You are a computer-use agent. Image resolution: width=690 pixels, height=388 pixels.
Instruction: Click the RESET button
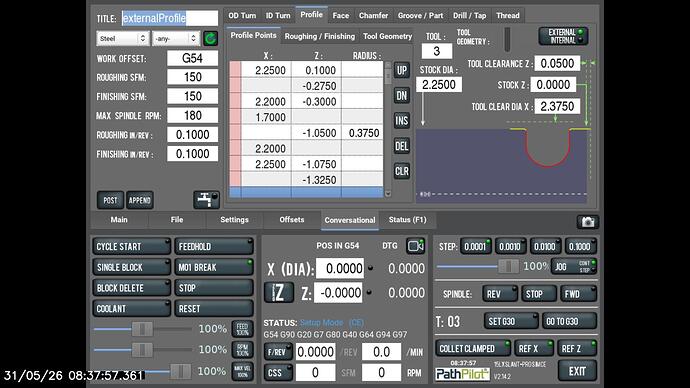pyautogui.click(x=214, y=308)
